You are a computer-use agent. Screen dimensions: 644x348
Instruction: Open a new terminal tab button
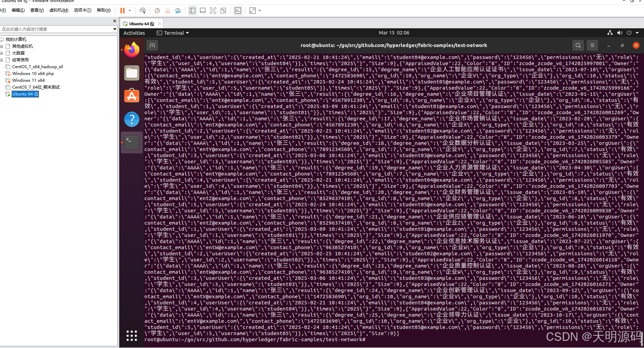pyautogui.click(x=152, y=45)
